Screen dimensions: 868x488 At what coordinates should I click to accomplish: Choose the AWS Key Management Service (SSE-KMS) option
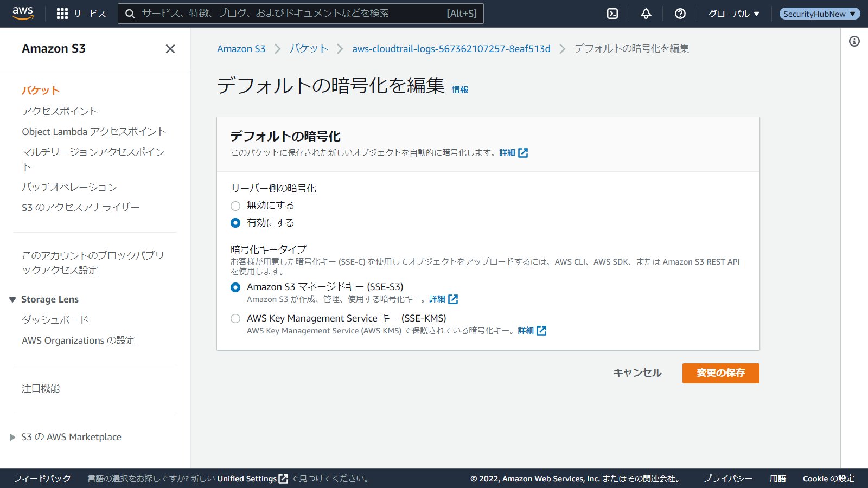pos(235,319)
